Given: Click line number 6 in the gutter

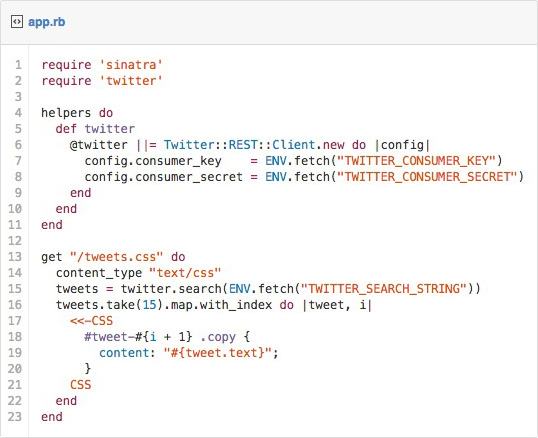Looking at the screenshot, I should 18,145.
